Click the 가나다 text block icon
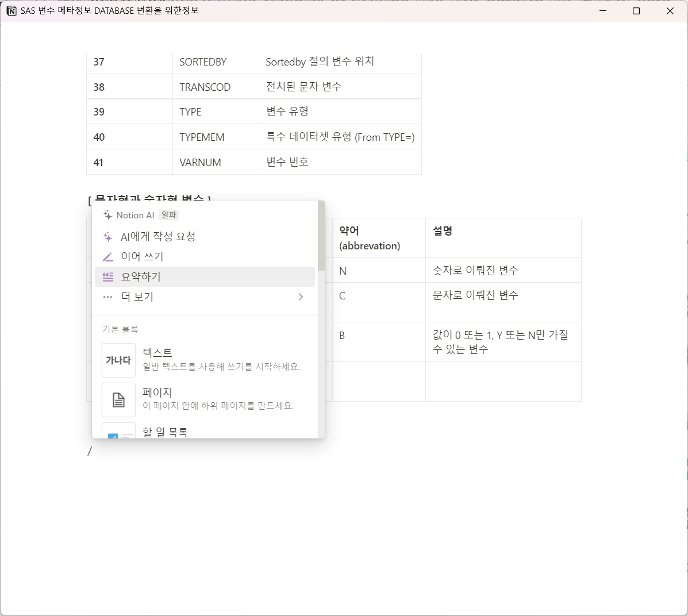The height and width of the screenshot is (616, 688). [118, 360]
